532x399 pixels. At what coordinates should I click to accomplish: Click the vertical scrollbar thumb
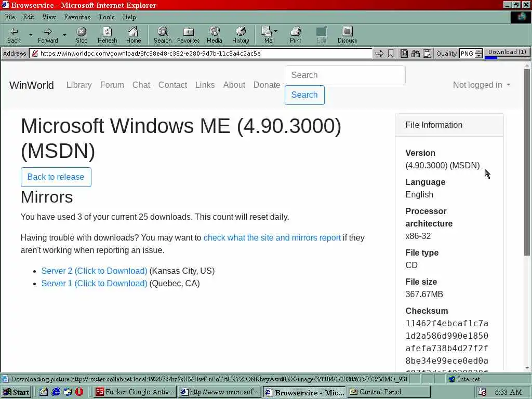527,162
